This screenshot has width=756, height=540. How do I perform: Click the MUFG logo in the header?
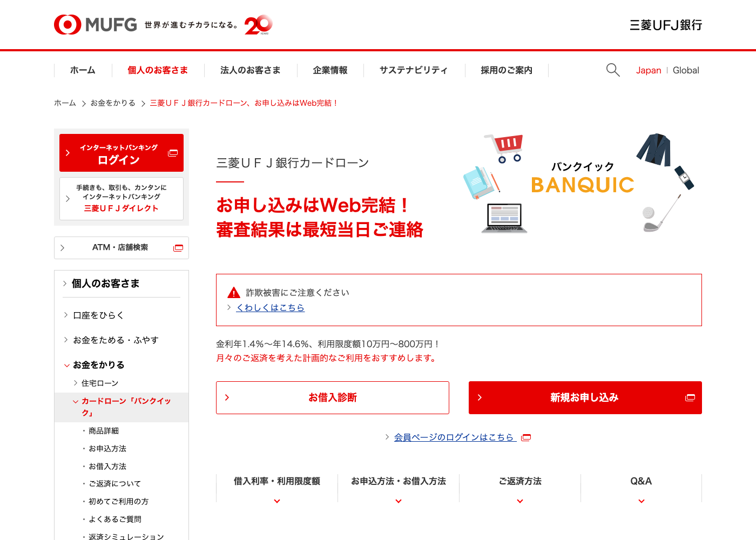point(96,25)
